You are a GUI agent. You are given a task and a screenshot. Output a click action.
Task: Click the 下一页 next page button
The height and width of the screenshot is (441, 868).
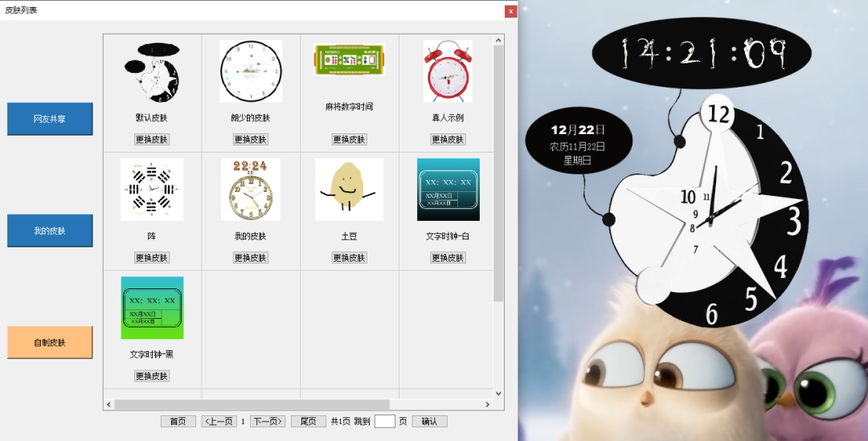click(x=268, y=422)
